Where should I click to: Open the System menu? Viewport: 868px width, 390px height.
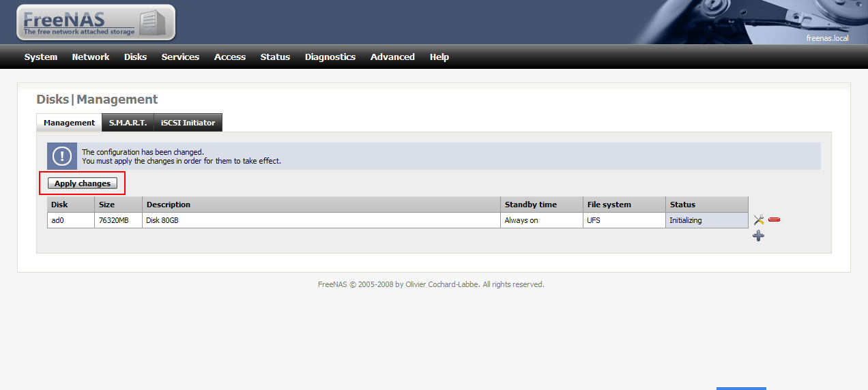pos(41,57)
